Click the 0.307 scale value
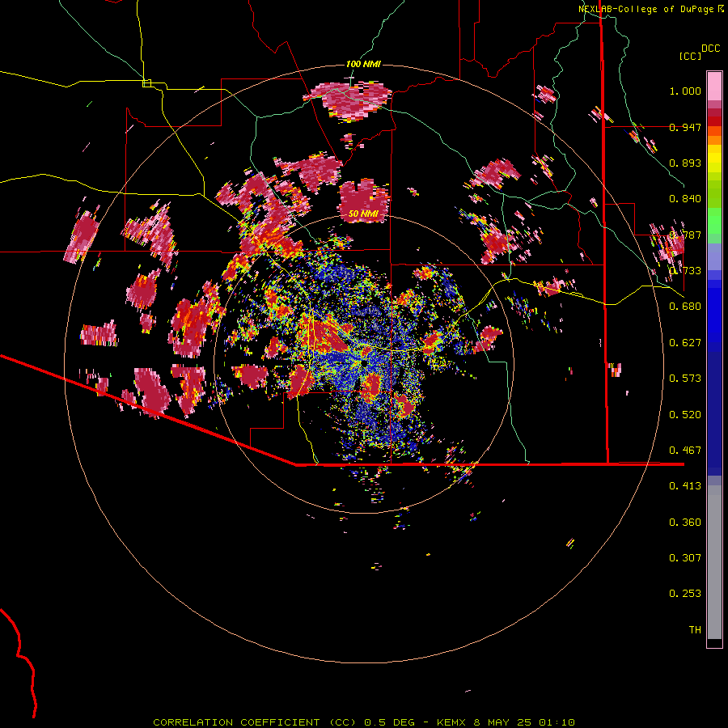The width and height of the screenshot is (728, 728). pyautogui.click(x=685, y=558)
